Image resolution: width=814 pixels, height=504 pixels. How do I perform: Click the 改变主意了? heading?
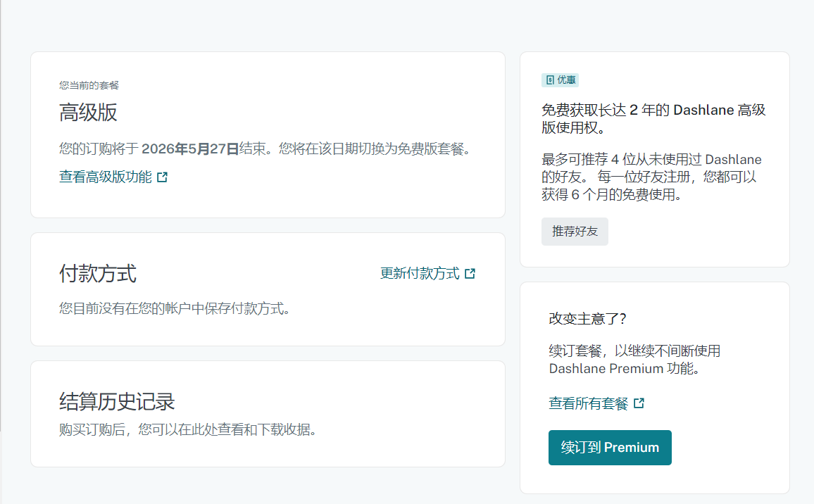click(x=587, y=319)
